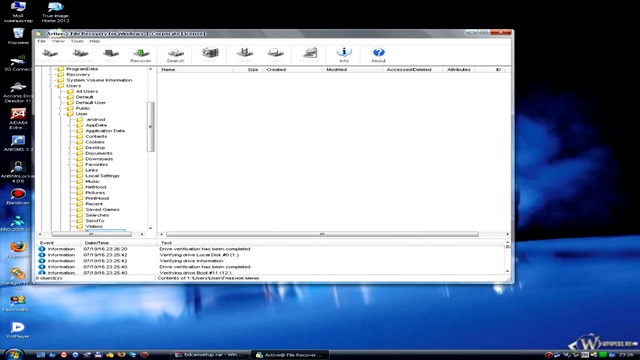The height and width of the screenshot is (360, 640).
Task: Select the Paragon desktop icon
Action: pos(18,278)
